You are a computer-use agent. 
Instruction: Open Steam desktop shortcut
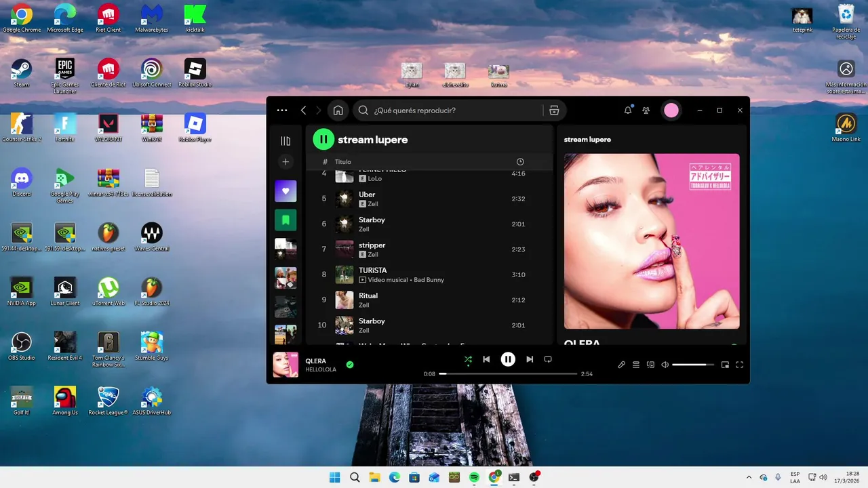point(21,73)
